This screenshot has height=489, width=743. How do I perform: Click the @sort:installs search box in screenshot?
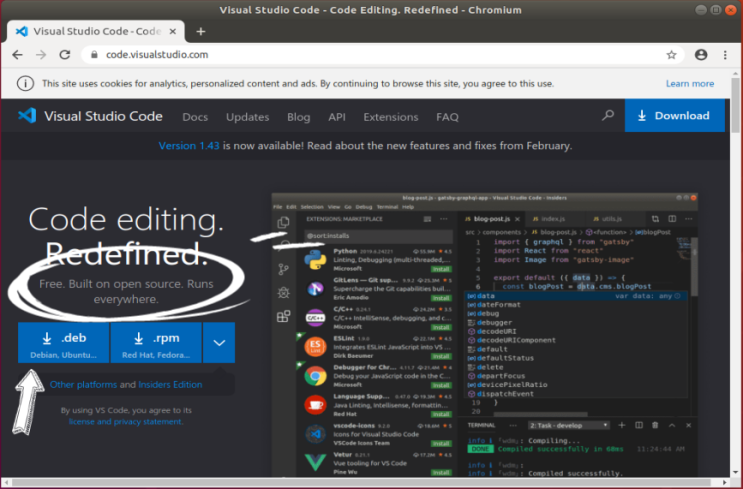(378, 235)
